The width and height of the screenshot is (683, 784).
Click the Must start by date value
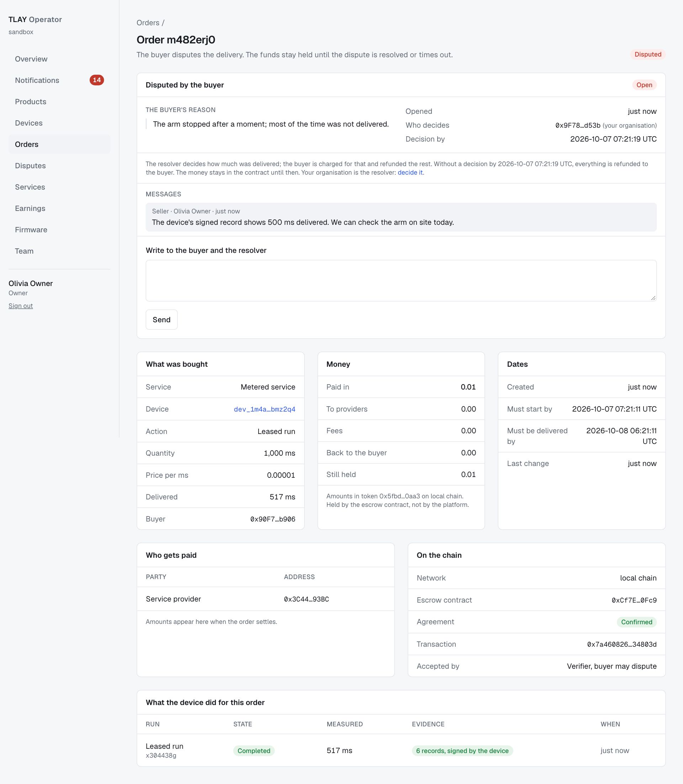(614, 409)
